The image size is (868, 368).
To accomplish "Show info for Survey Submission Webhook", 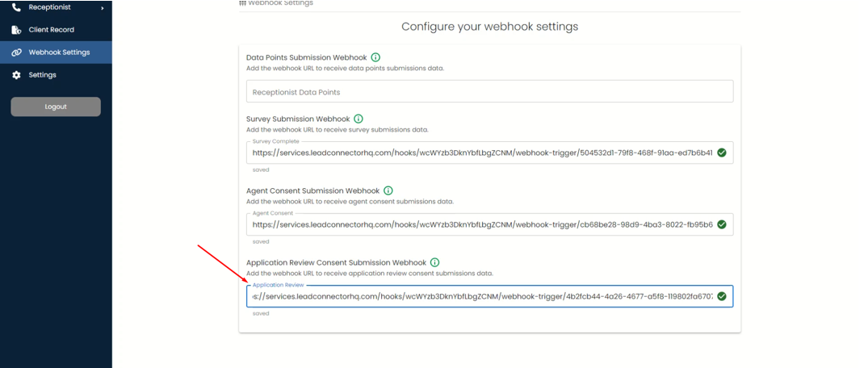I will 359,119.
